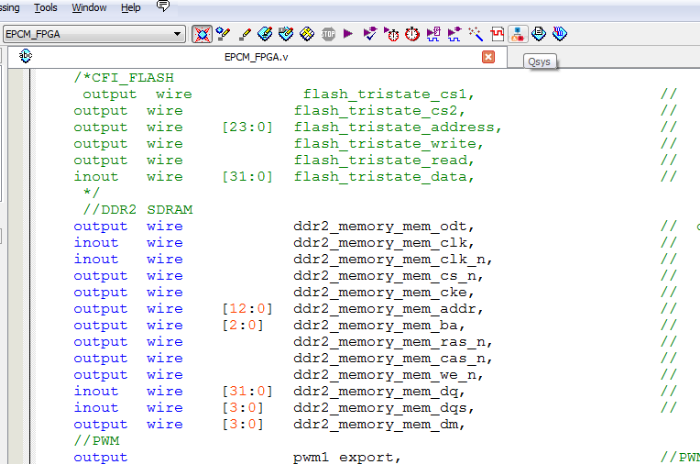Open the Help menu
Image resolution: width=700 pixels, height=464 pixels.
pos(131,7)
